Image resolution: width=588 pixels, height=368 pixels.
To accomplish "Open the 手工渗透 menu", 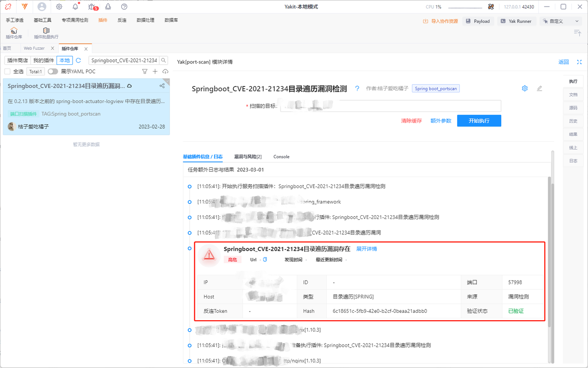I will pos(15,20).
